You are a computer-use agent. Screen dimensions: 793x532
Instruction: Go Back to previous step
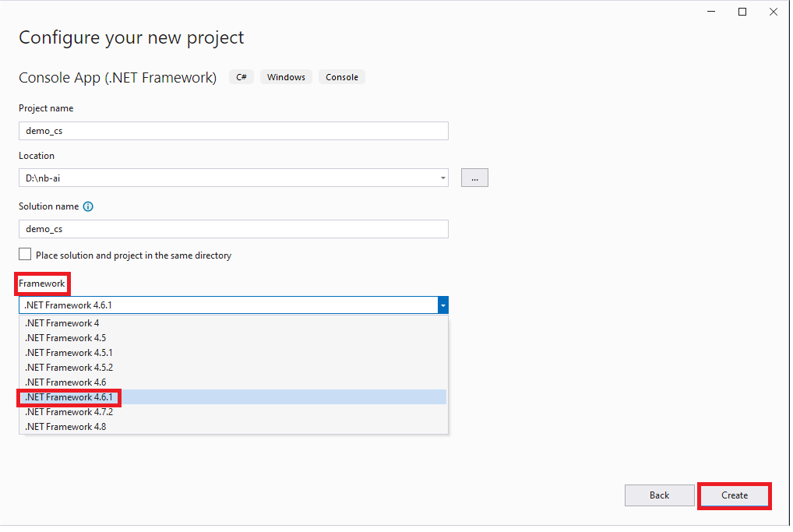pyautogui.click(x=660, y=496)
